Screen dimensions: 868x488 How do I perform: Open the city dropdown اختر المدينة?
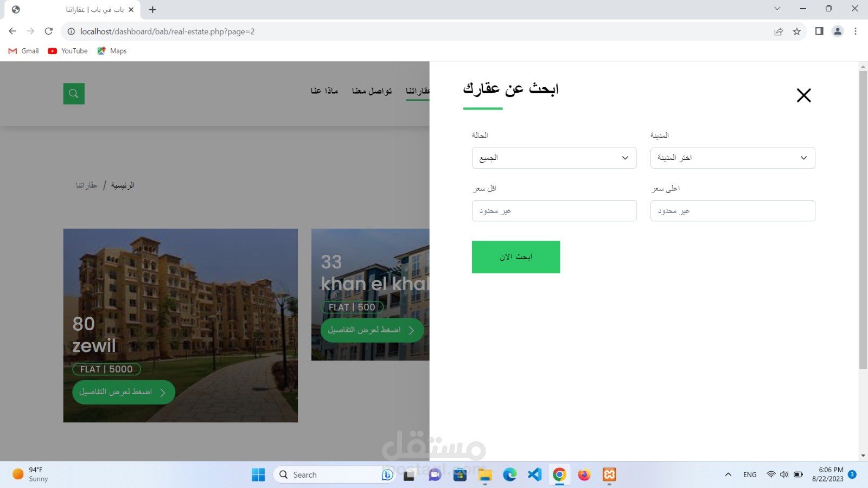pos(732,158)
